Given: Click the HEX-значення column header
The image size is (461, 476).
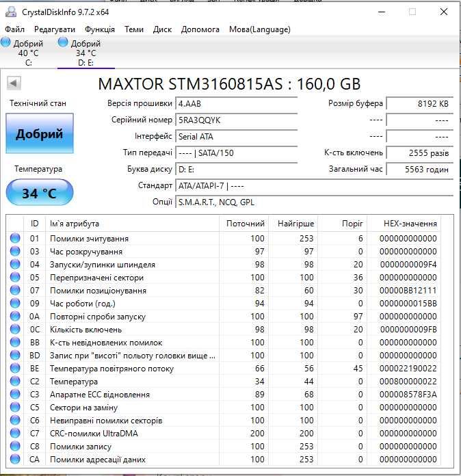Looking at the screenshot, I should [404, 224].
